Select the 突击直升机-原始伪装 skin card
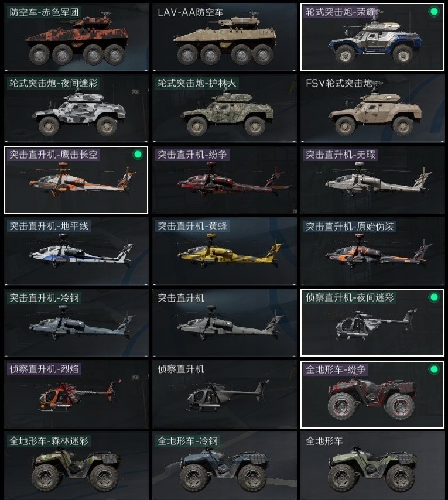The width and height of the screenshot is (448, 500). 372,251
